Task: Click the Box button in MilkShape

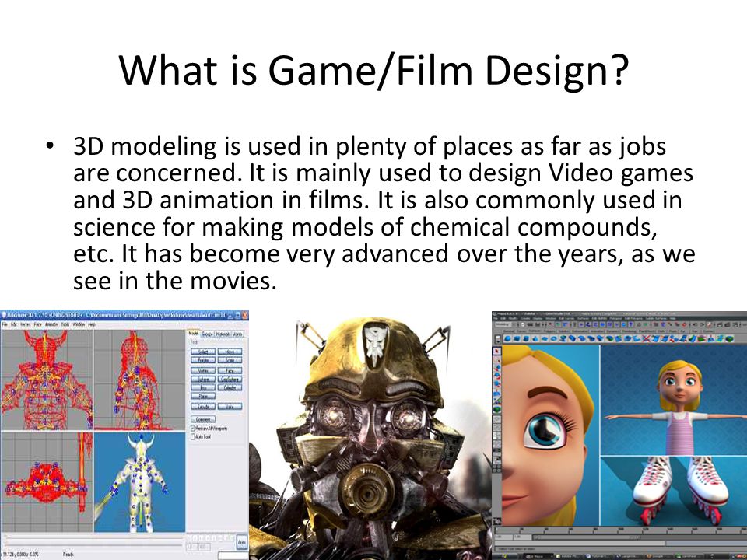Action: (x=203, y=387)
